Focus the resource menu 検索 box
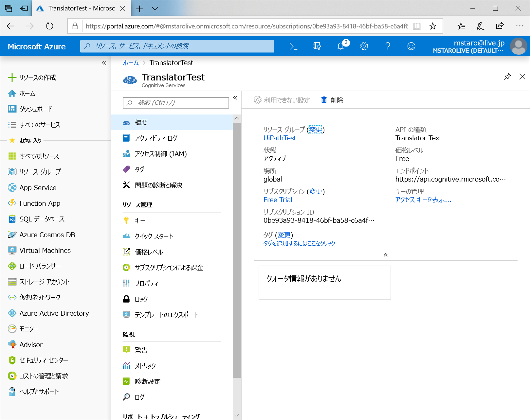Viewport: 530px width, 420px height. pyautogui.click(x=176, y=103)
